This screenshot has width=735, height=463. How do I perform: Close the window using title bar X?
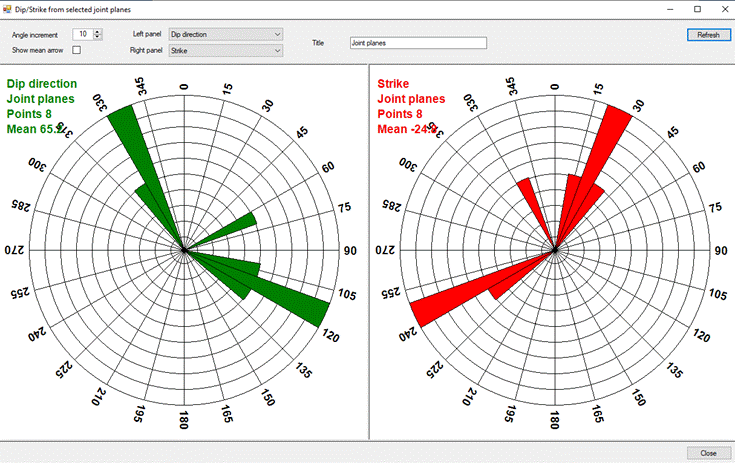[722, 8]
